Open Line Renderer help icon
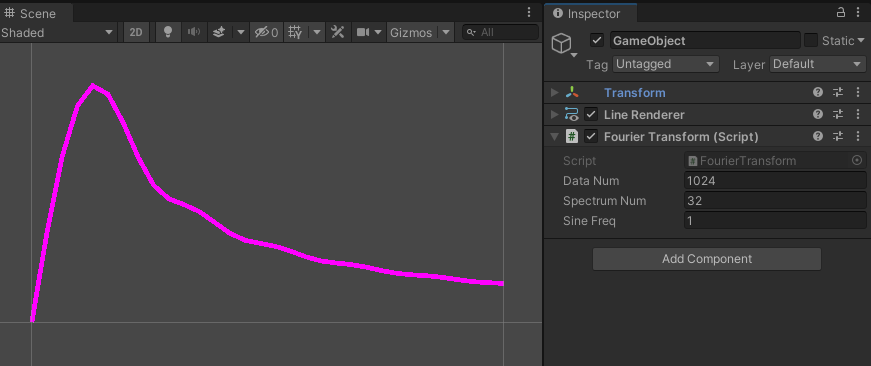The width and height of the screenshot is (871, 366). pos(818,114)
